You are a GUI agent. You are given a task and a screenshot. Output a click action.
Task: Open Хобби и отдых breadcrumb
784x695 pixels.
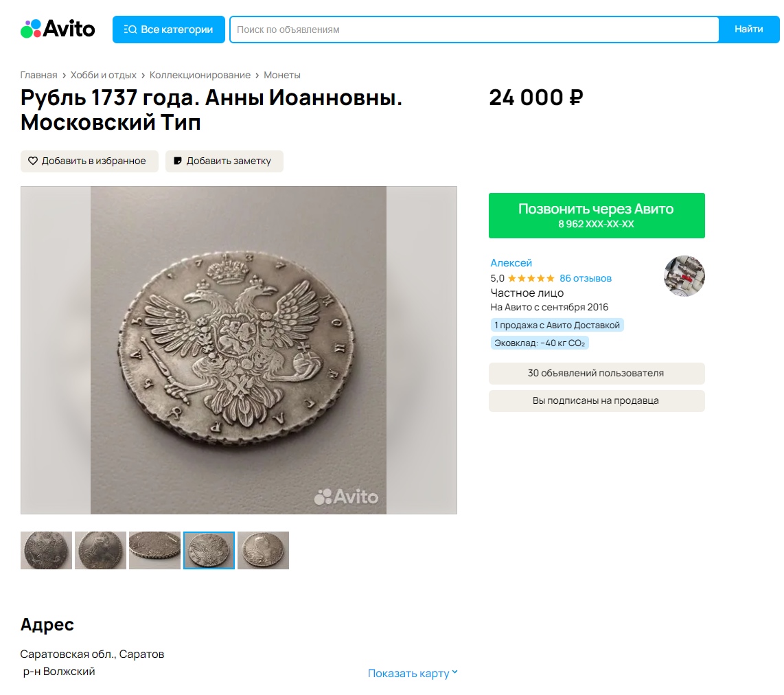103,75
